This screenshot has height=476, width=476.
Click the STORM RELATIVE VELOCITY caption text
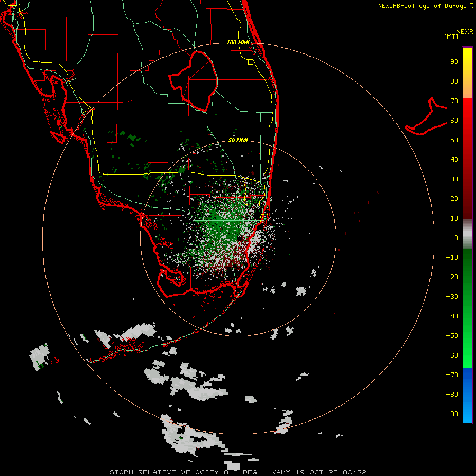click(164, 472)
